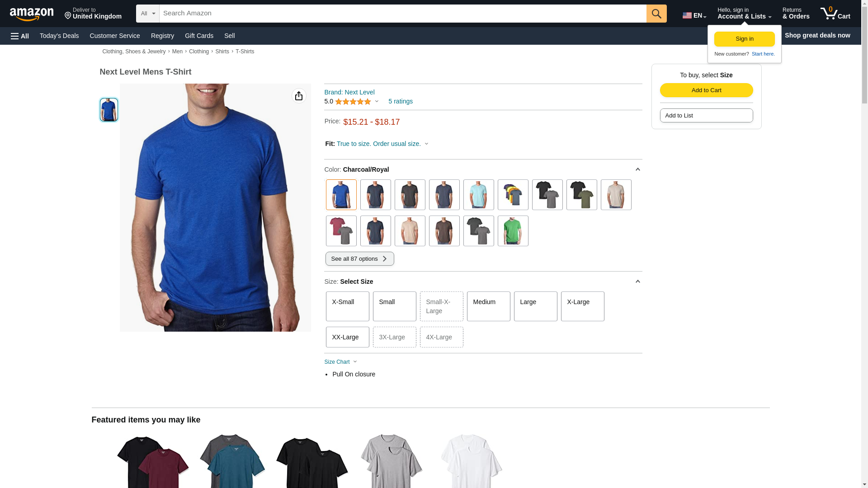Image resolution: width=868 pixels, height=488 pixels.
Task: Select the X-Large size option
Action: pyautogui.click(x=582, y=306)
